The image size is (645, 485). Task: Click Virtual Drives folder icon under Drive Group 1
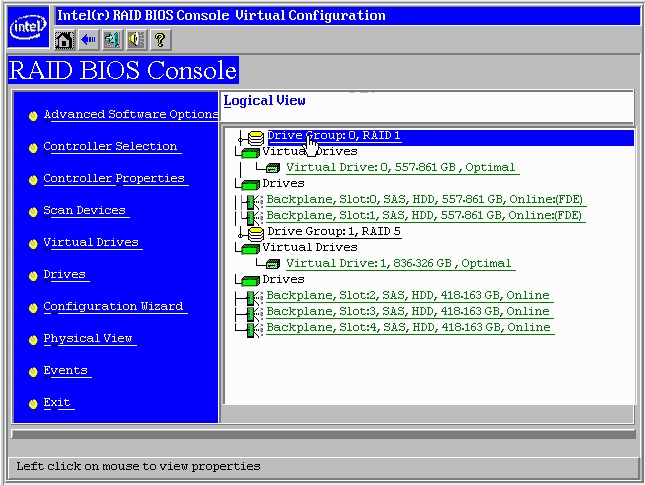[251, 249]
